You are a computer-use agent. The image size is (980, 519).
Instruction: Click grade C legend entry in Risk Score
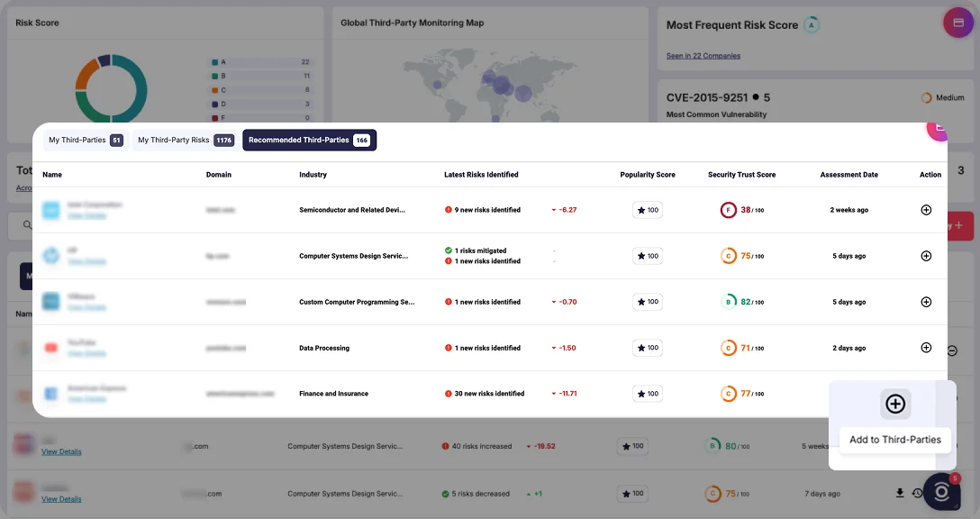[x=260, y=90]
